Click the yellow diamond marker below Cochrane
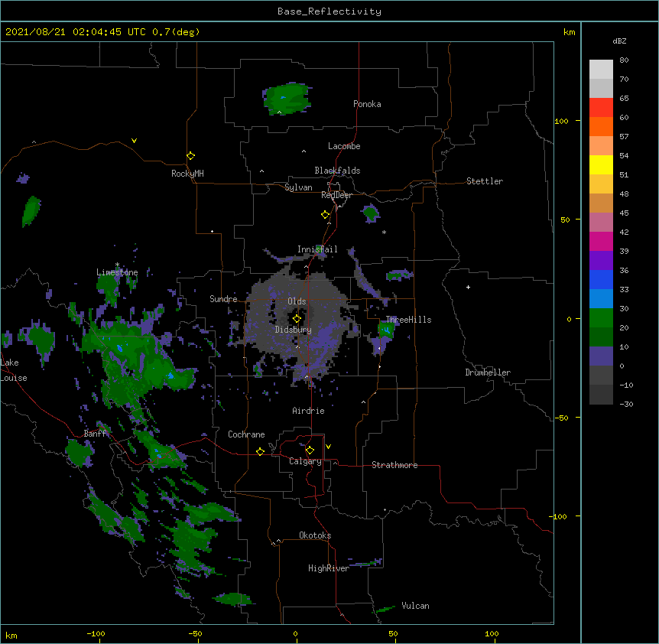This screenshot has height=644, width=659. 260,451
